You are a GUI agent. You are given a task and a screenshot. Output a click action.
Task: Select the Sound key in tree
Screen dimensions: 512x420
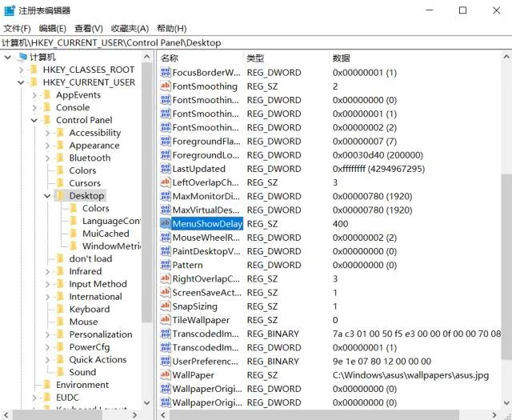(82, 372)
